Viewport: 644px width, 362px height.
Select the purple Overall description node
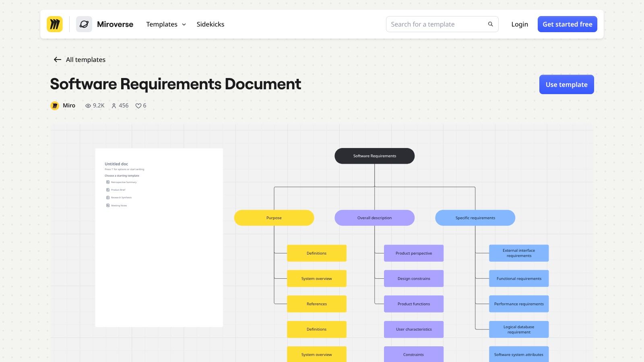pyautogui.click(x=375, y=218)
